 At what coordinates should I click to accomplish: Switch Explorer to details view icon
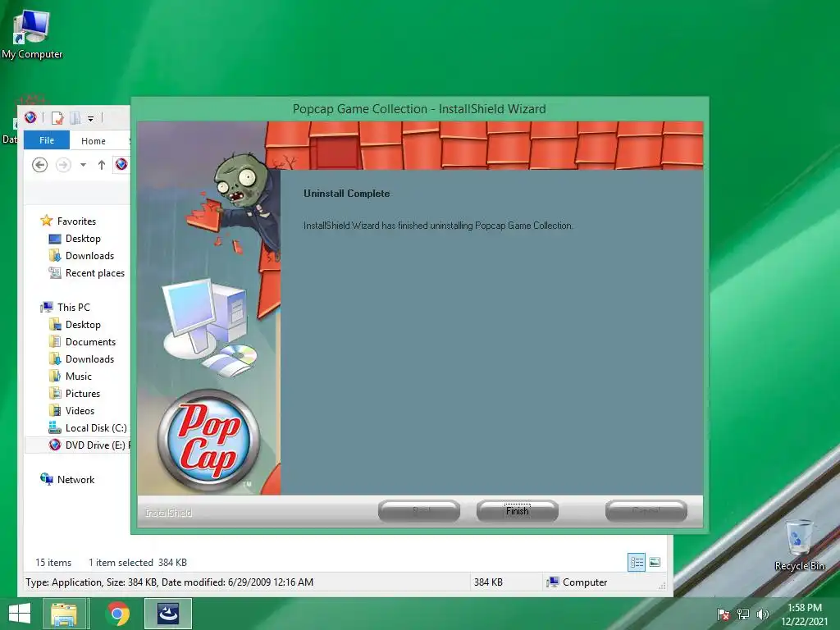click(x=637, y=562)
